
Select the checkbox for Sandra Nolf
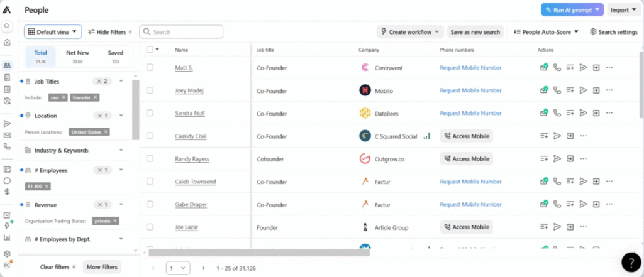coord(150,113)
